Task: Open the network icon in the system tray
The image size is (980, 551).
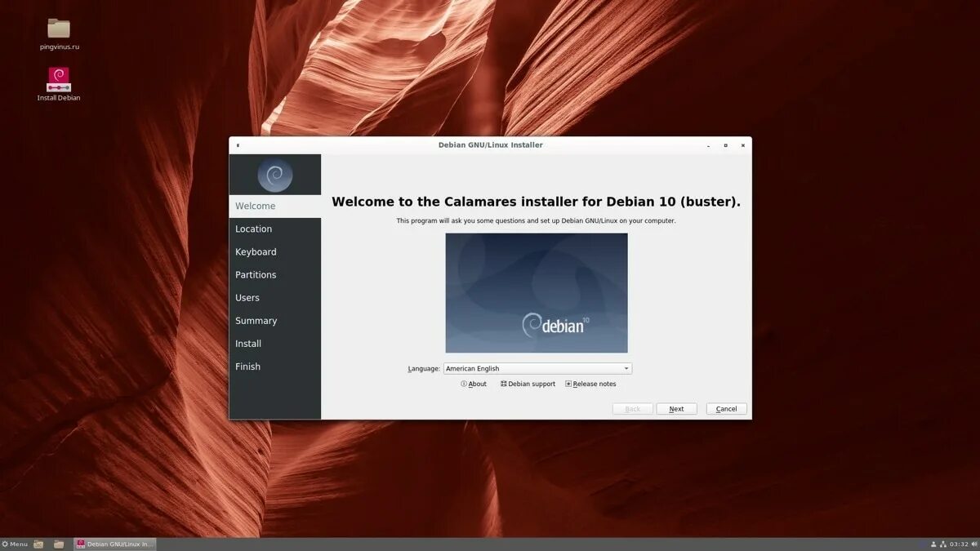Action: tap(943, 544)
